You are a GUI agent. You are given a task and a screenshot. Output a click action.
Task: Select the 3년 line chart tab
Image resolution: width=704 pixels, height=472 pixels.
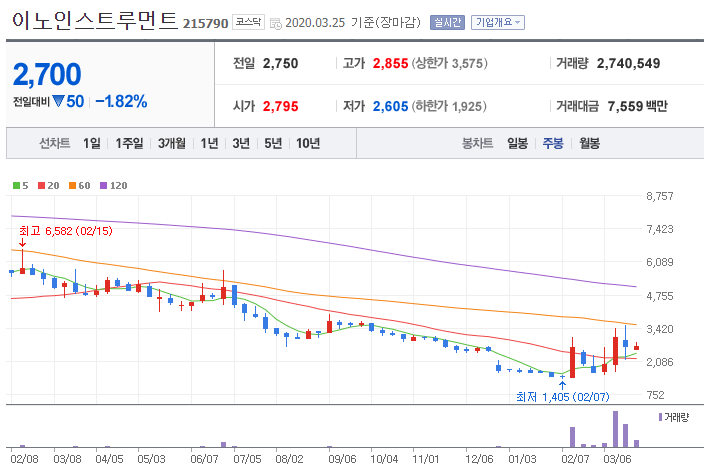click(x=241, y=143)
